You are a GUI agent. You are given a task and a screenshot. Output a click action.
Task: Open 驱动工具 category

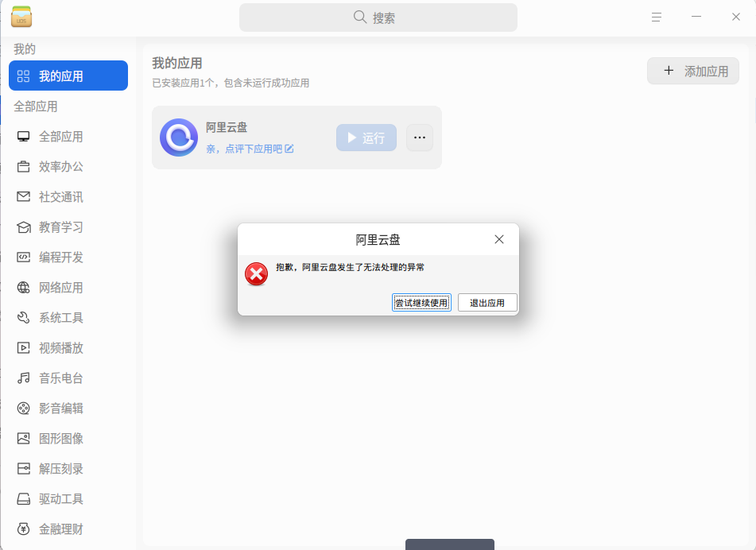pos(68,499)
